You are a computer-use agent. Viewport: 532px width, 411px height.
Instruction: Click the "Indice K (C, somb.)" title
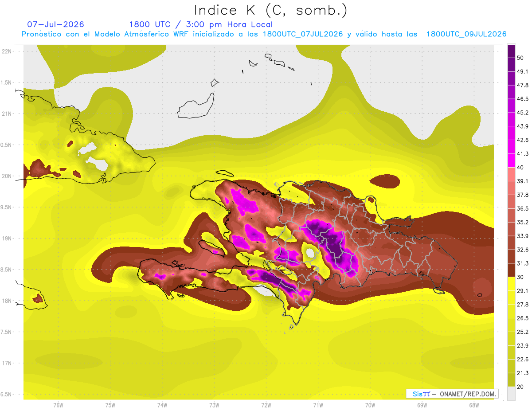click(x=270, y=10)
